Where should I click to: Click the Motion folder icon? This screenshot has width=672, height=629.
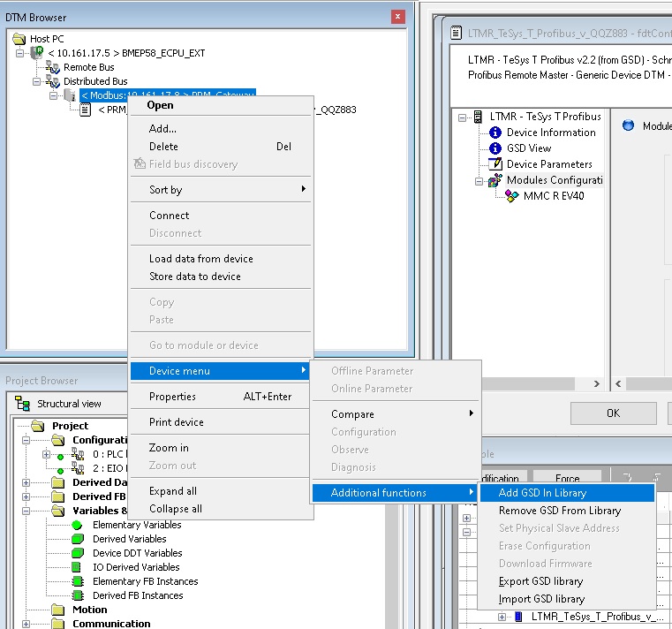click(x=58, y=610)
